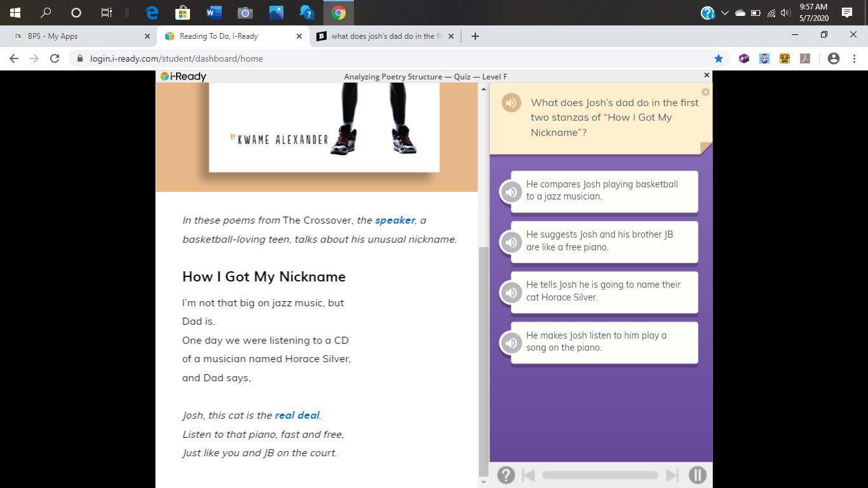Select answer about listening to dad play piano
The height and width of the screenshot is (488, 868).
coord(604,342)
